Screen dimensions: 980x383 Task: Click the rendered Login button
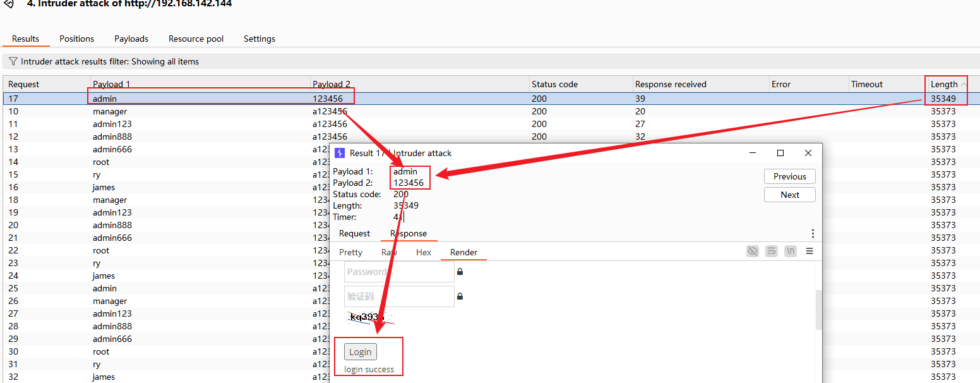click(x=361, y=352)
